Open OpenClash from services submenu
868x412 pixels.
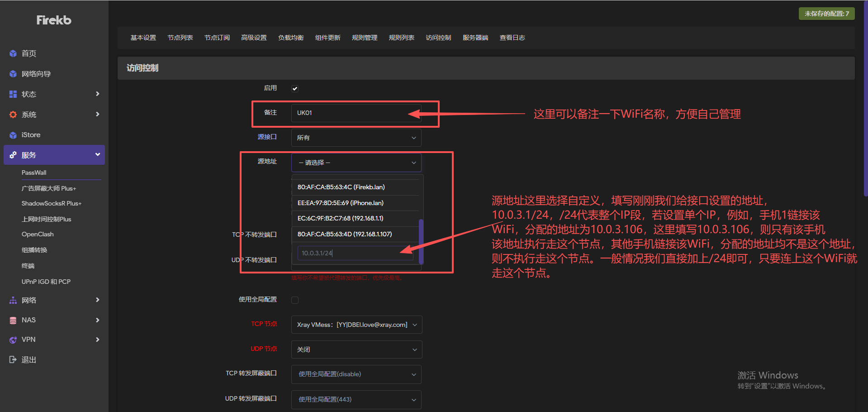point(38,234)
